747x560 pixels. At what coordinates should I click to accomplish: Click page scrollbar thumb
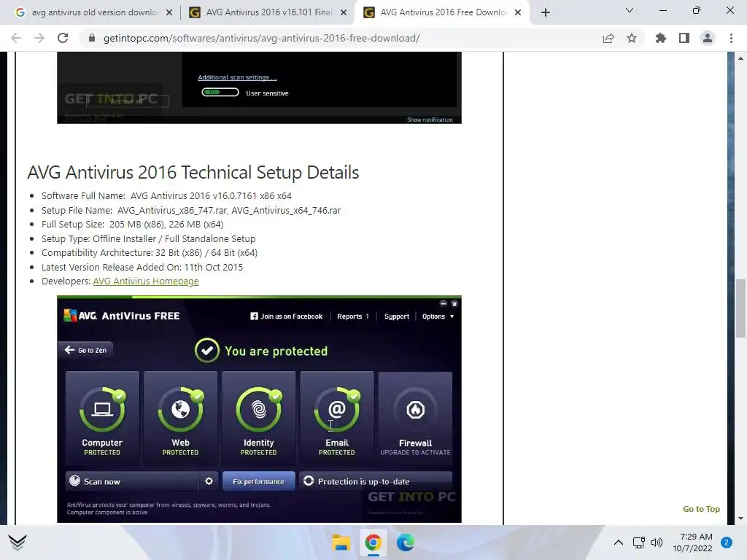pyautogui.click(x=740, y=308)
